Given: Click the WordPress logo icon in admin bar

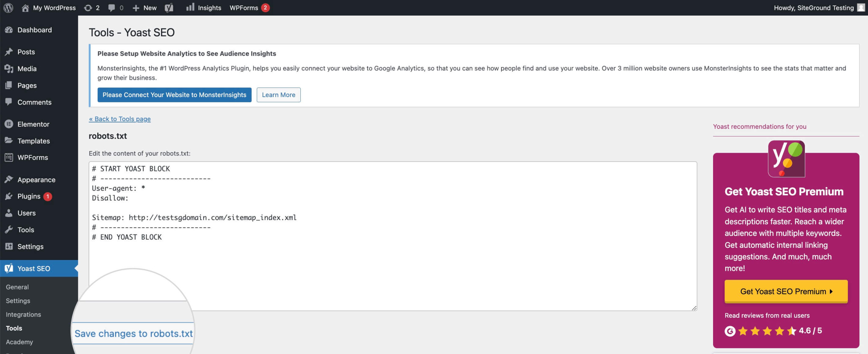Looking at the screenshot, I should (x=8, y=7).
